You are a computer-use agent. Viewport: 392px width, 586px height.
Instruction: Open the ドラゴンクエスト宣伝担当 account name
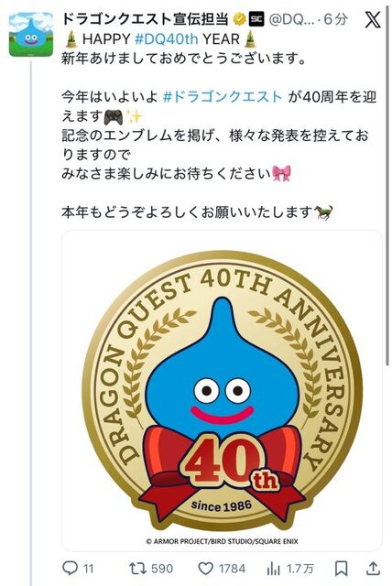pos(145,19)
